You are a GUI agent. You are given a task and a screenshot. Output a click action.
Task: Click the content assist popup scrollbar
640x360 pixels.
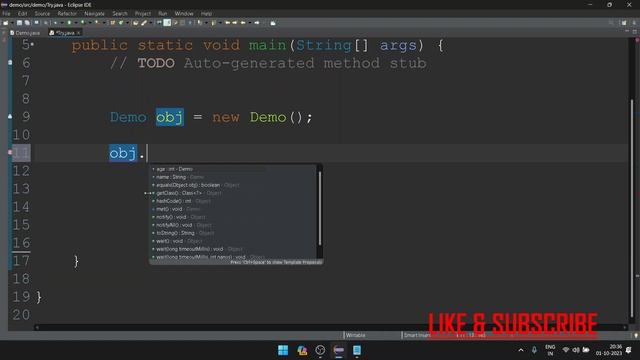320,208
